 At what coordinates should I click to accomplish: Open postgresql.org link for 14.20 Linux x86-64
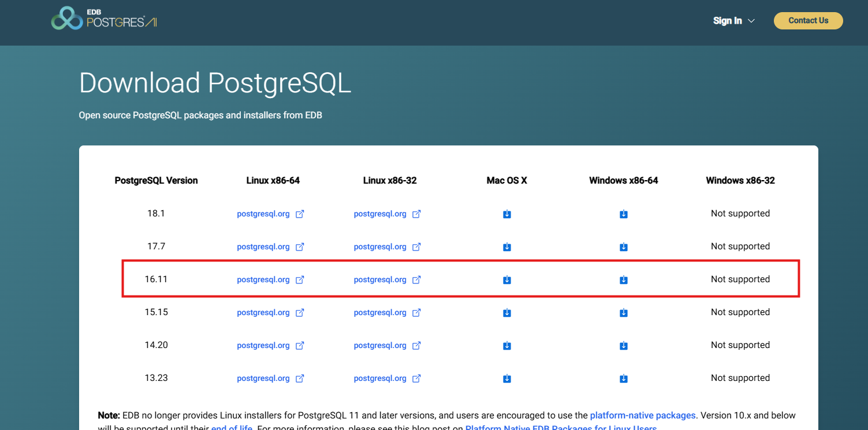[270, 346]
